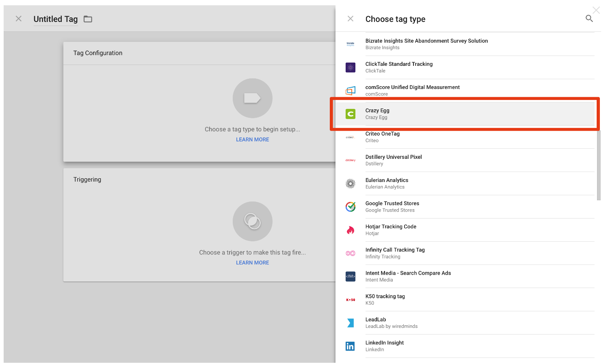Select Hotjar Tracking Code tag type

coord(465,230)
